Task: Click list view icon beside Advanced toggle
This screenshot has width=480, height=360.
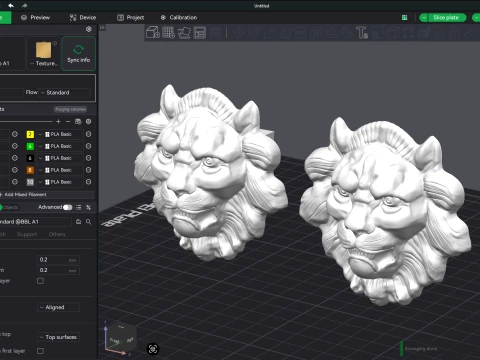Action: [x=79, y=207]
